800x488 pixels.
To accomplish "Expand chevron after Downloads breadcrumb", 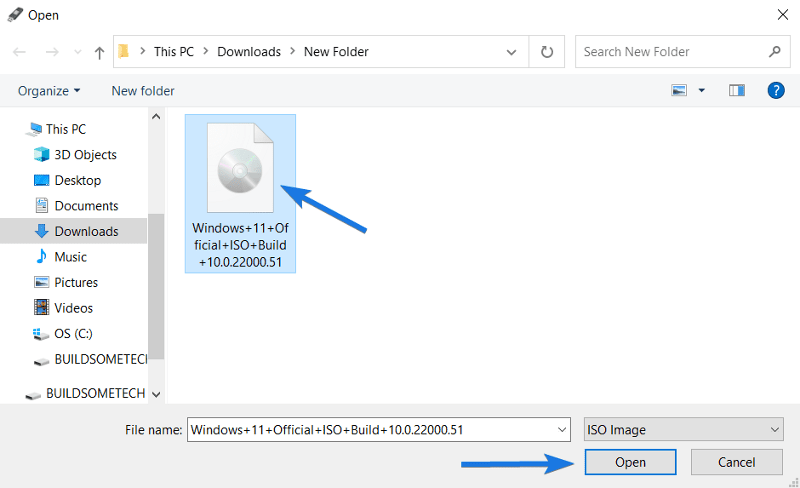I will (x=293, y=51).
